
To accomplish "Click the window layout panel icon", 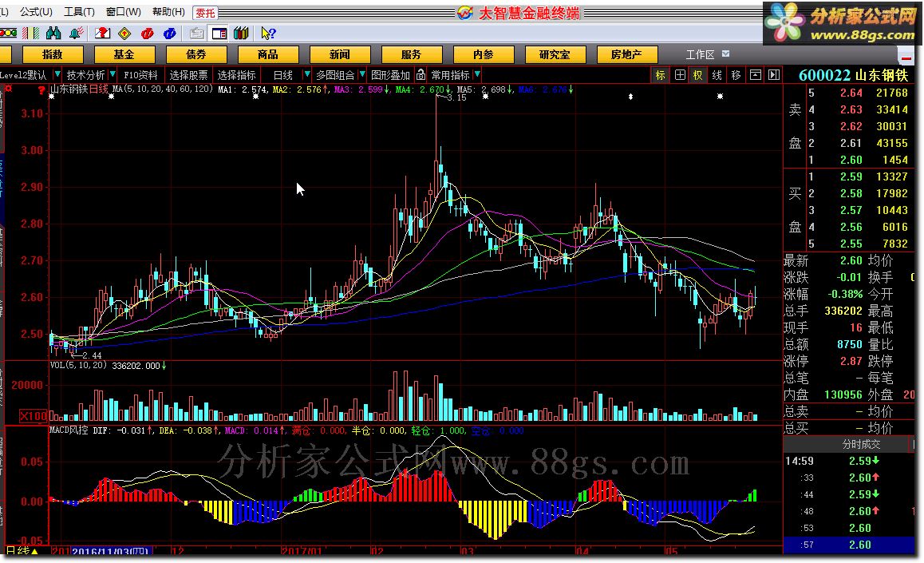I will (219, 33).
